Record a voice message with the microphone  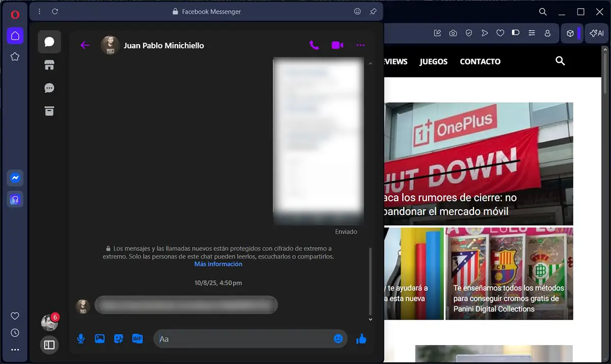[80, 338]
